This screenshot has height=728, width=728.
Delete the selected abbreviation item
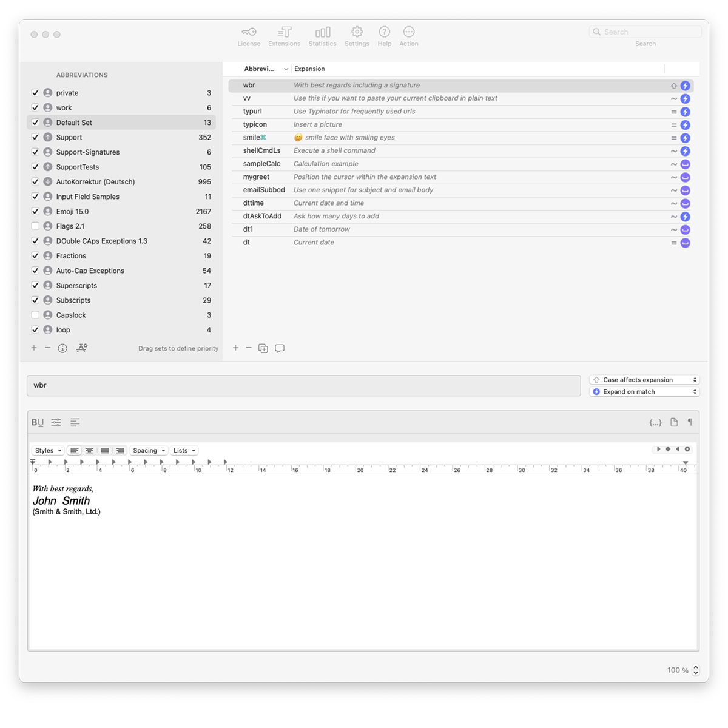249,348
